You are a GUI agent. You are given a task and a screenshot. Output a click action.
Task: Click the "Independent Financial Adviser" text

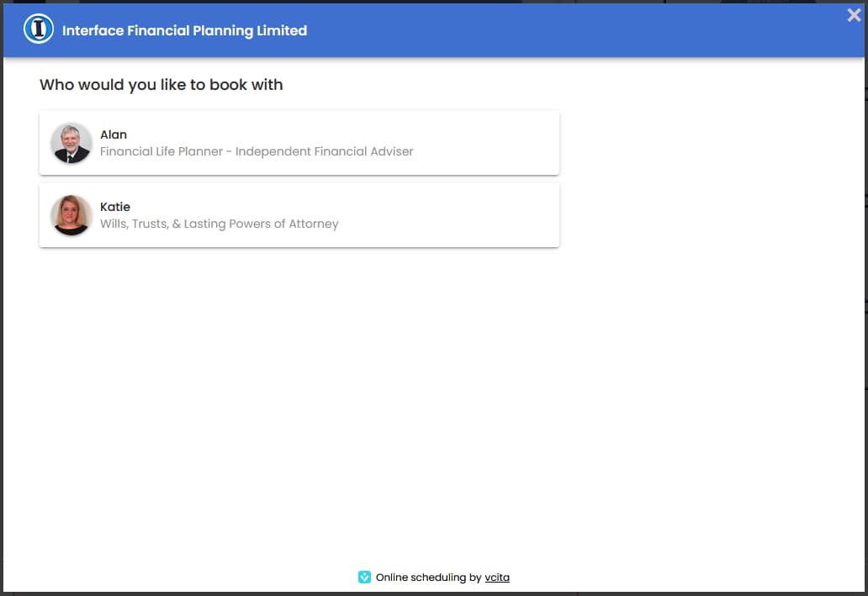tap(325, 151)
